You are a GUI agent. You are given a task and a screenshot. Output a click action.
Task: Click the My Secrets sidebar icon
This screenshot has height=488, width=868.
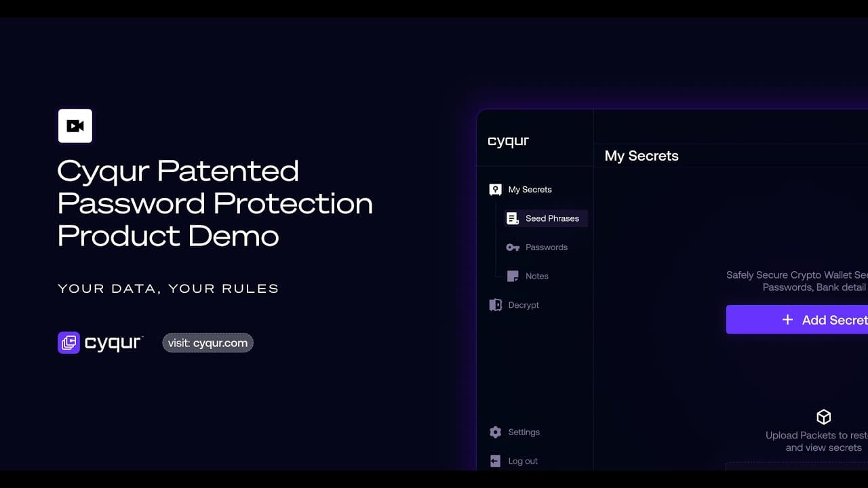496,190
